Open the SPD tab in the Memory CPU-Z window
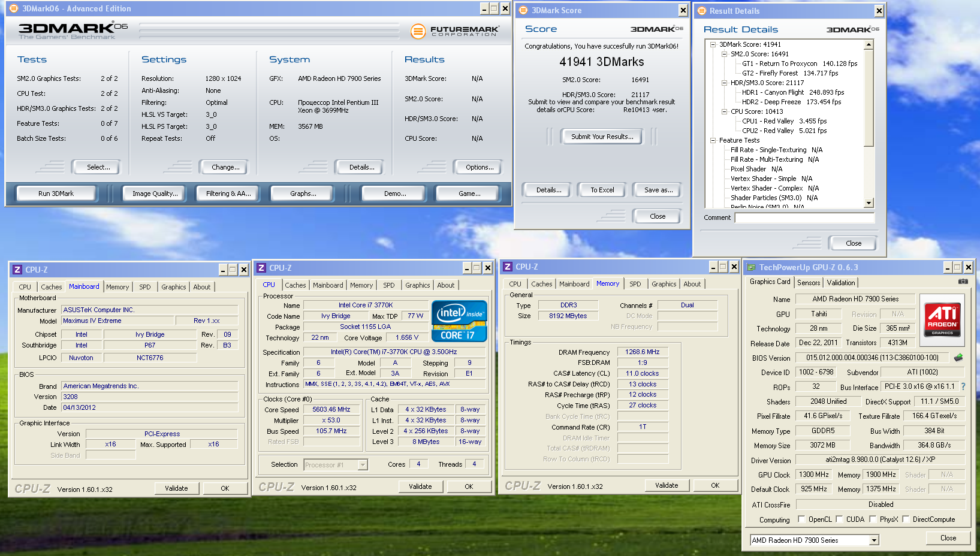The width and height of the screenshot is (980, 556). [x=635, y=284]
